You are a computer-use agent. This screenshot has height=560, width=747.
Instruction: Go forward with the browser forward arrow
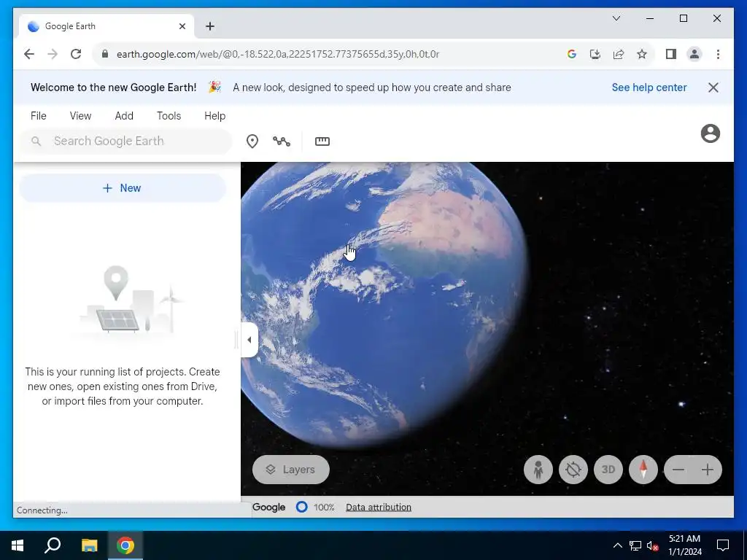53,54
